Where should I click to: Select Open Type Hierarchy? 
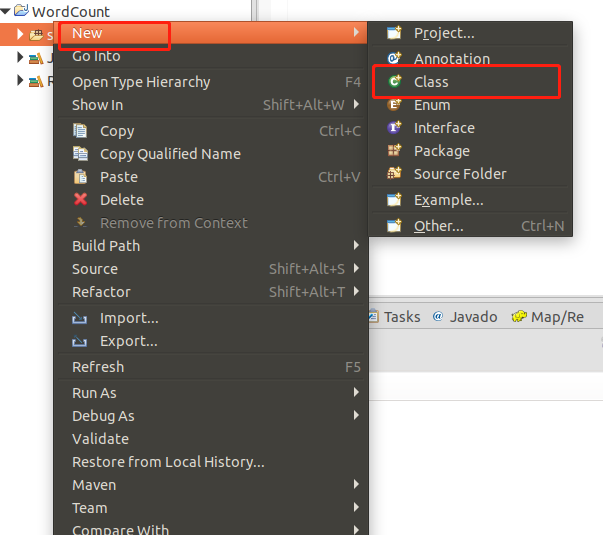click(x=211, y=82)
